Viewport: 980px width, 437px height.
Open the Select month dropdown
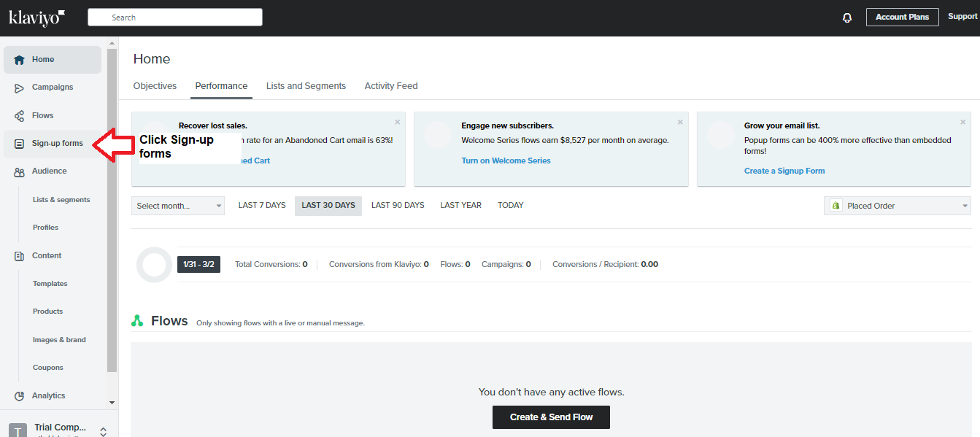[x=178, y=206]
